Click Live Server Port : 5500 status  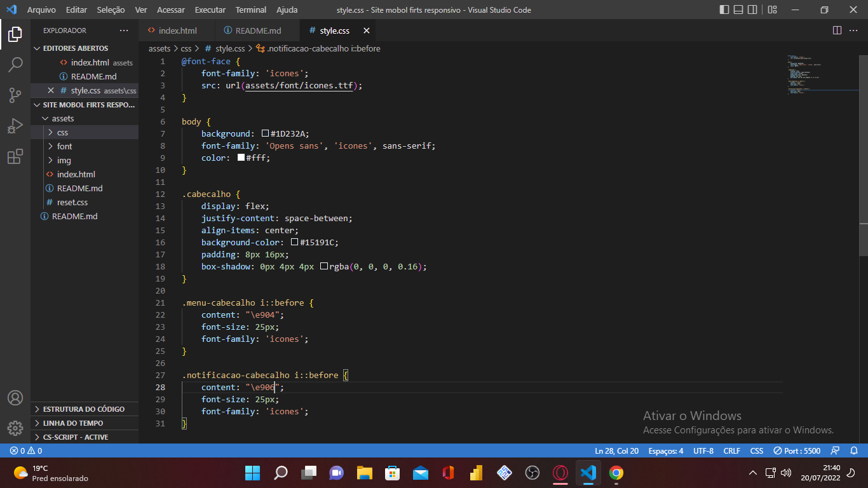point(797,451)
